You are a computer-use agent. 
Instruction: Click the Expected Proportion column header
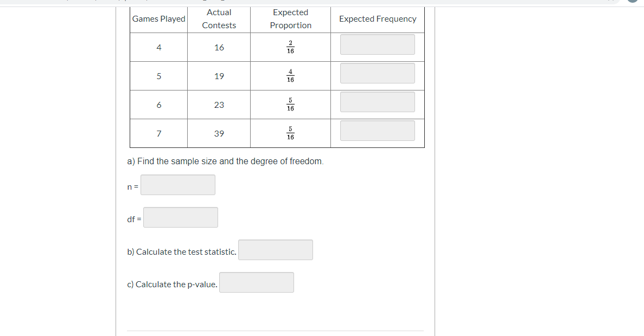291,19
